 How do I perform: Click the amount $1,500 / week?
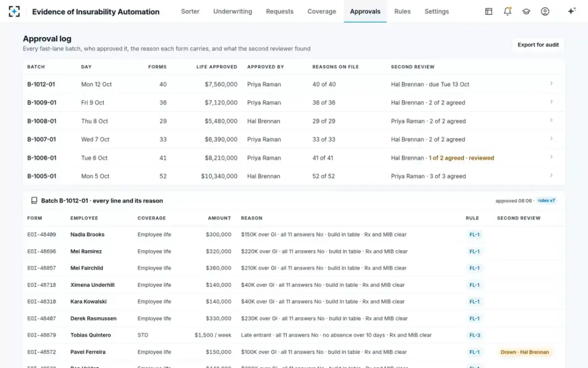click(213, 335)
